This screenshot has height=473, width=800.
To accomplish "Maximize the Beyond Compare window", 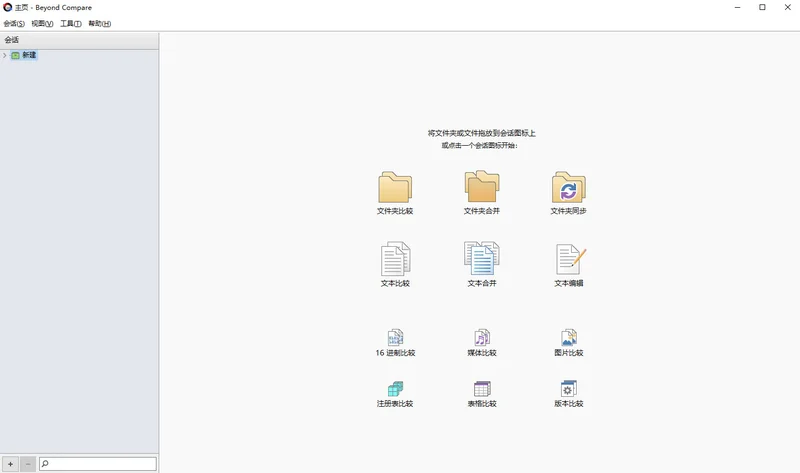I will click(x=762, y=7).
